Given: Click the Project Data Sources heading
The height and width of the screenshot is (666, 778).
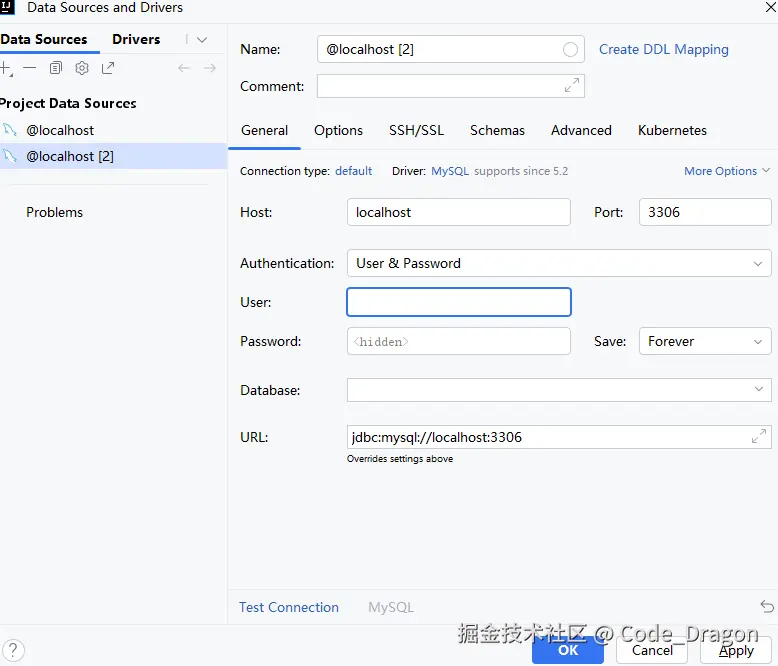Looking at the screenshot, I should pyautogui.click(x=68, y=103).
